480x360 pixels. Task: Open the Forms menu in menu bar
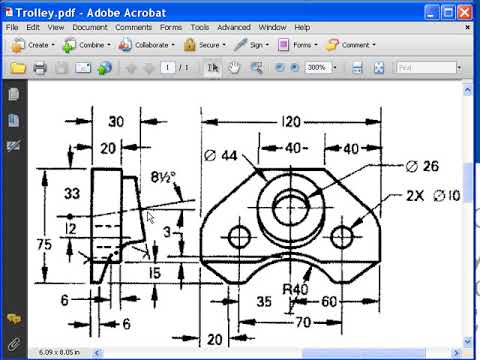(171, 28)
